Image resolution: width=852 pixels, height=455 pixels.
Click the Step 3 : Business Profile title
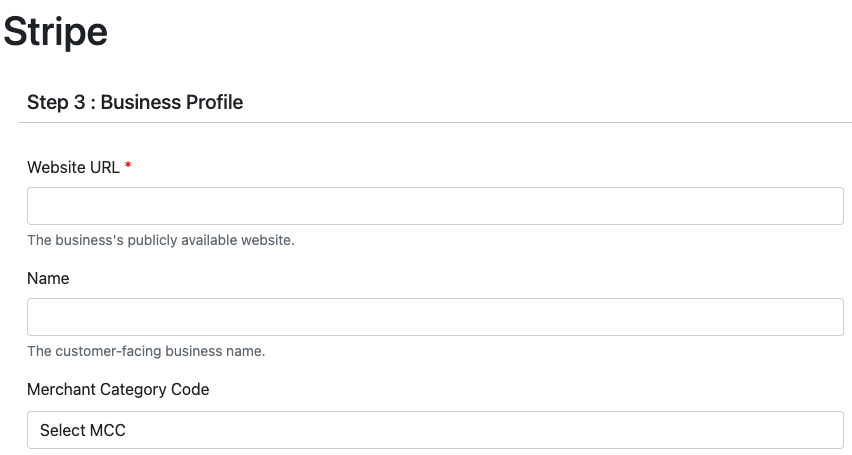(x=135, y=102)
